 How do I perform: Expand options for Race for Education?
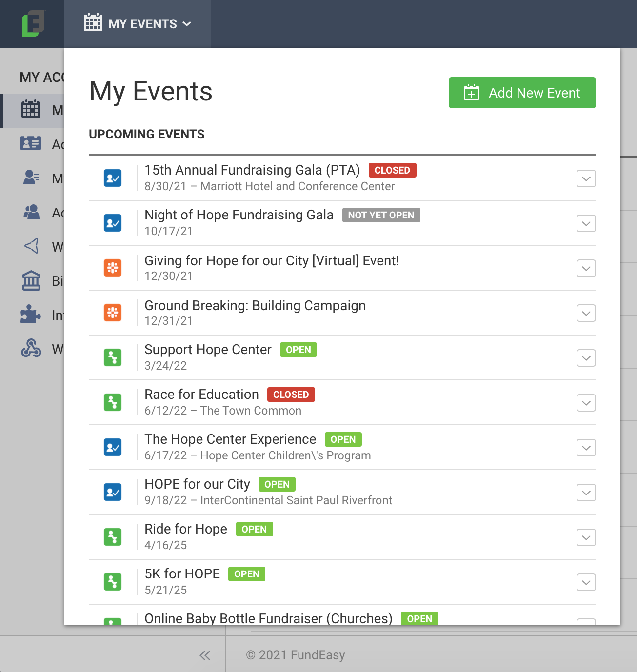pos(586,403)
